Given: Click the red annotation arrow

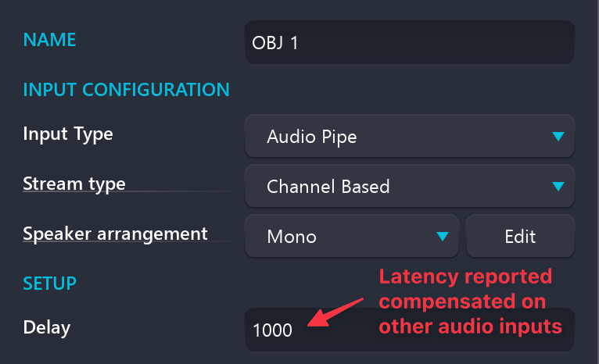Looking at the screenshot, I should (x=335, y=311).
